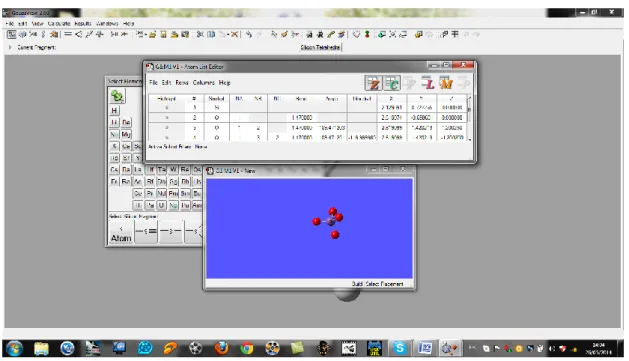629x361 pixels.
Task: Open the Columns menu in Atom List Editor
Action: click(203, 83)
